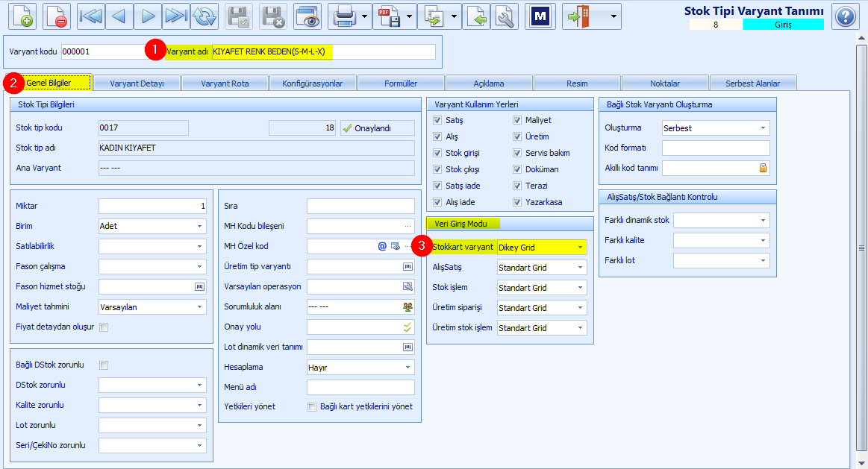Image resolution: width=868 pixels, height=469 pixels.
Task: Open the help question mark icon
Action: tap(846, 16)
